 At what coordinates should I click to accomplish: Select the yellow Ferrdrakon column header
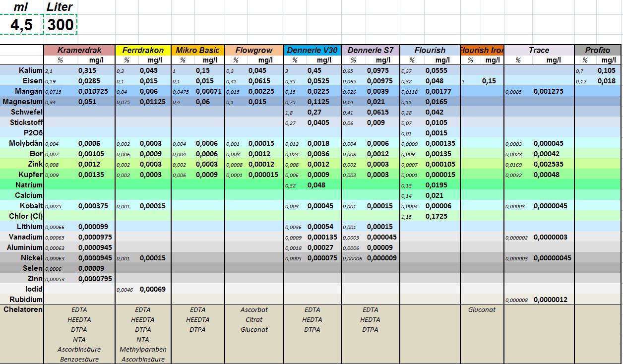click(x=143, y=50)
